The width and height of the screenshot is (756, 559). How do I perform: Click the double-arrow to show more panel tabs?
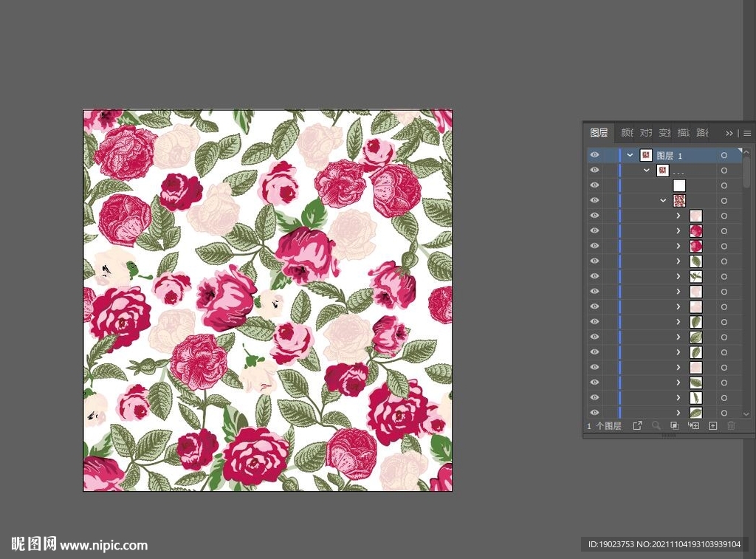pos(729,133)
